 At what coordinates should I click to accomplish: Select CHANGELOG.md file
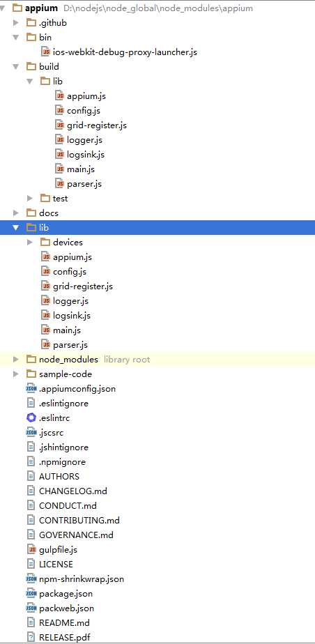click(x=73, y=491)
